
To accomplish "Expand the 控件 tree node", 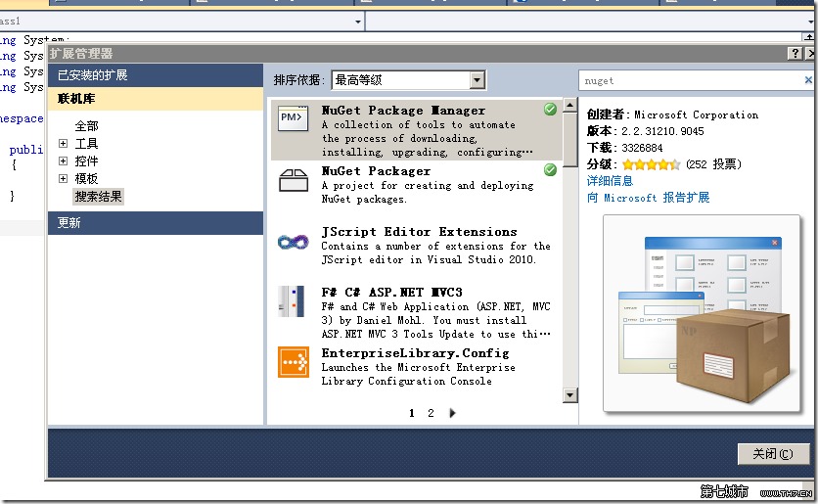I will [x=64, y=161].
